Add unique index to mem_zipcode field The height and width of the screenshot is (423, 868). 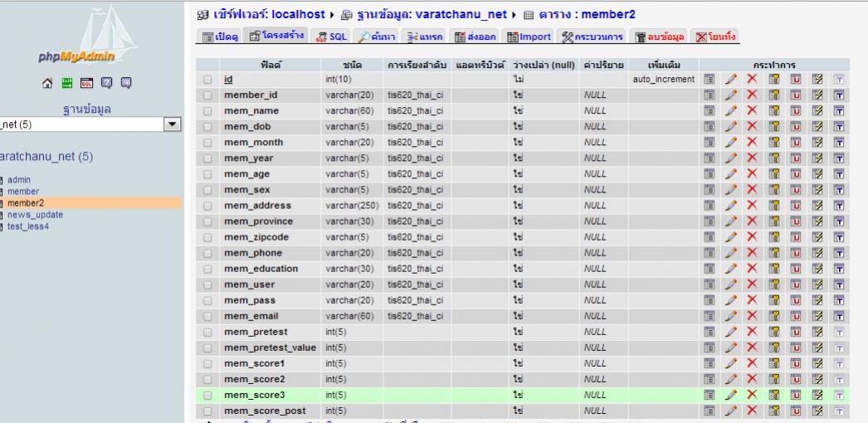796,237
